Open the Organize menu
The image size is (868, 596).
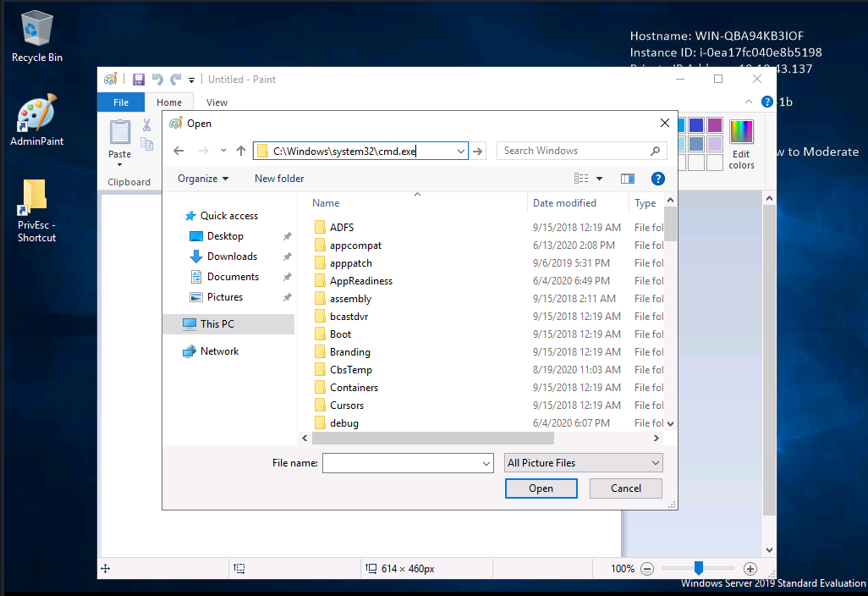coord(202,179)
